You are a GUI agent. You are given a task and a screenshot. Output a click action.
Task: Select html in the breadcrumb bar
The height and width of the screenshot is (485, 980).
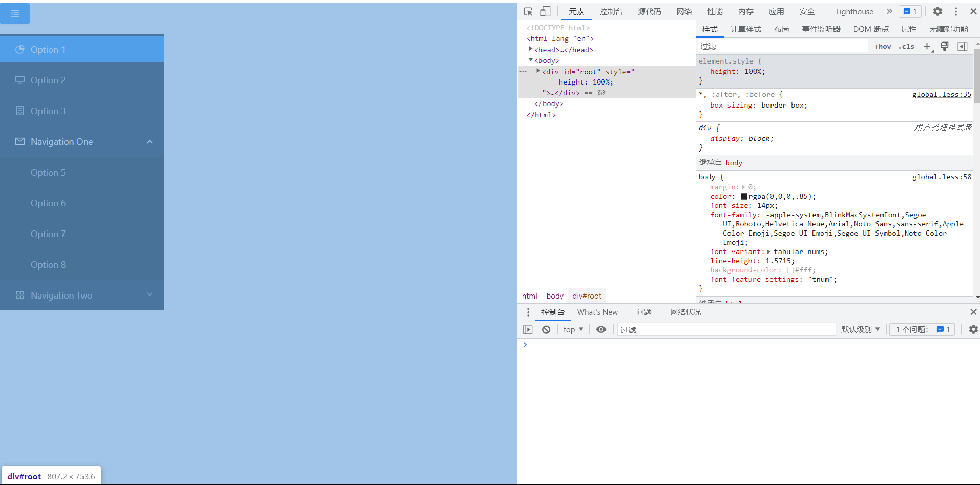coord(530,296)
